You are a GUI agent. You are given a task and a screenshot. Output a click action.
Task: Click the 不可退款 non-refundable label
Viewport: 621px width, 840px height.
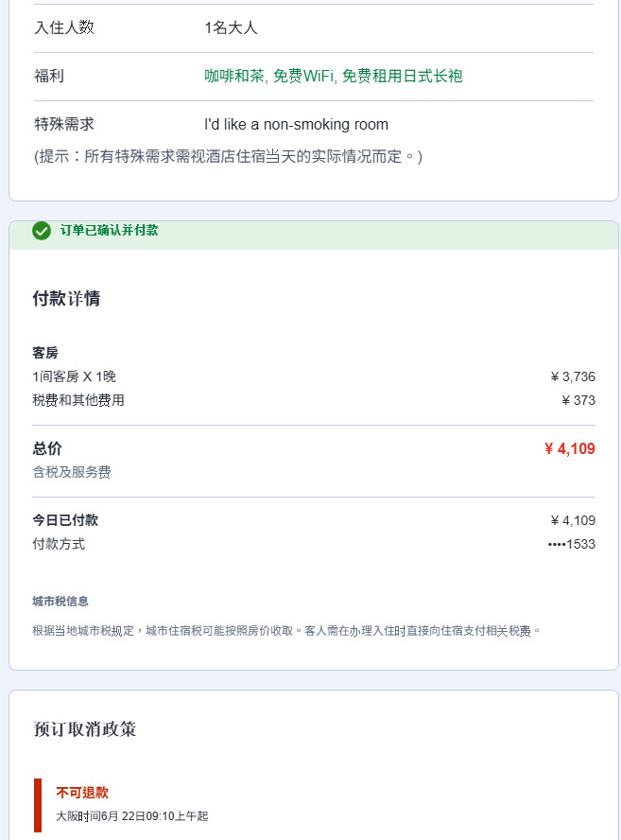pyautogui.click(x=82, y=793)
